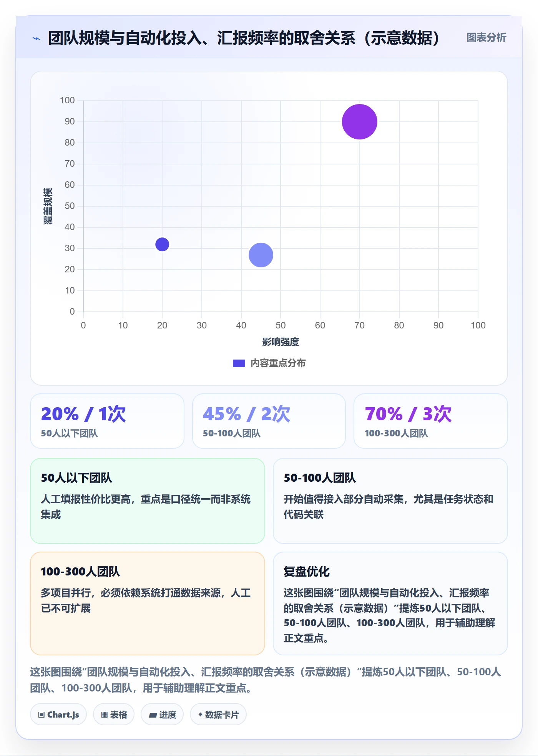Click the bar icon in 进度 tag

[153, 715]
